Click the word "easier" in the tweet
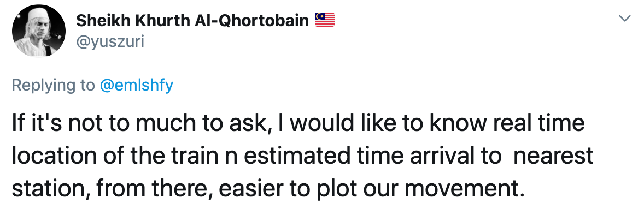Viewport: 644px width, 215px height. (252, 189)
